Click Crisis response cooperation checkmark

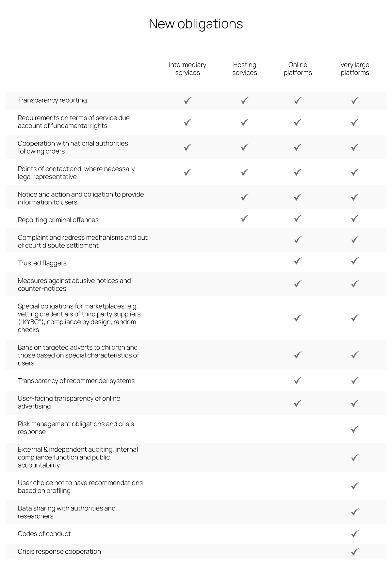click(x=355, y=552)
